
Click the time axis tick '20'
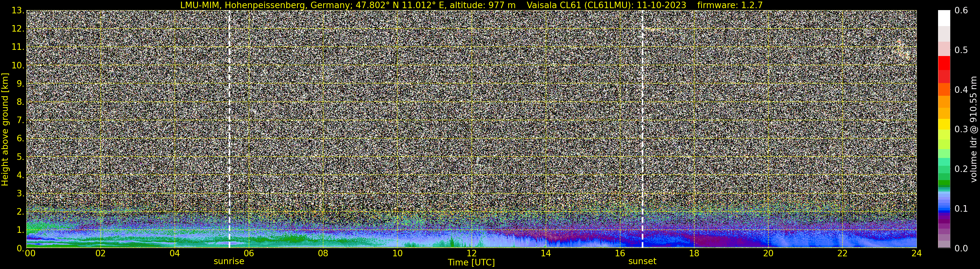click(768, 254)
